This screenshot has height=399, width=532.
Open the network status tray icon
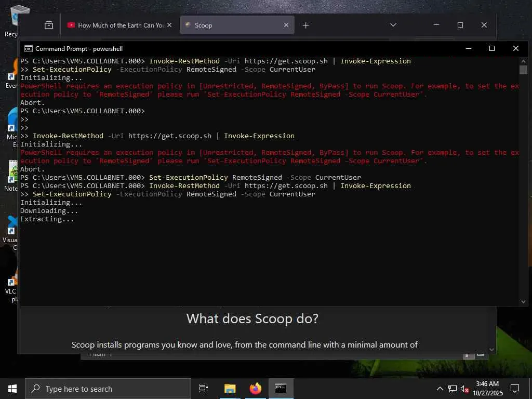click(453, 389)
